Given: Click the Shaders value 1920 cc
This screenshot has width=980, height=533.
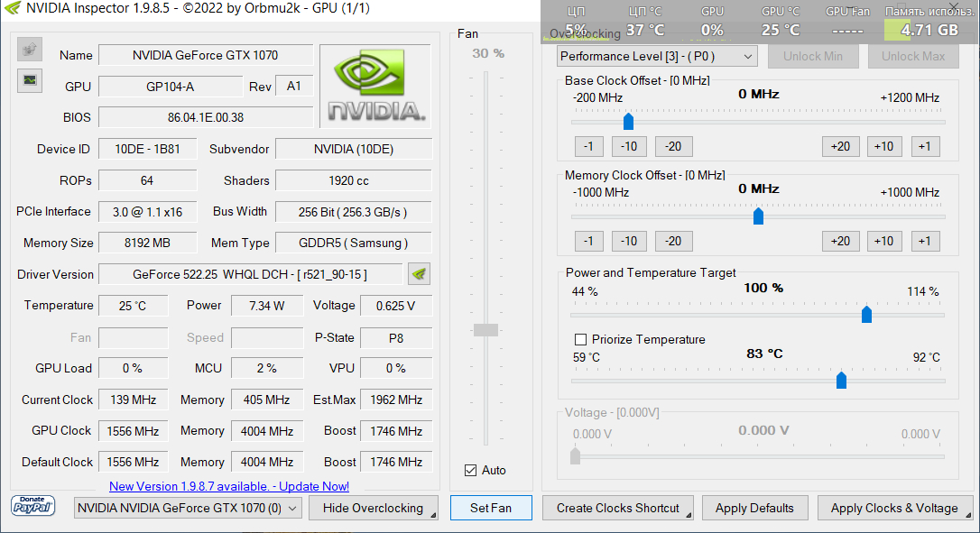Looking at the screenshot, I should click(x=353, y=180).
